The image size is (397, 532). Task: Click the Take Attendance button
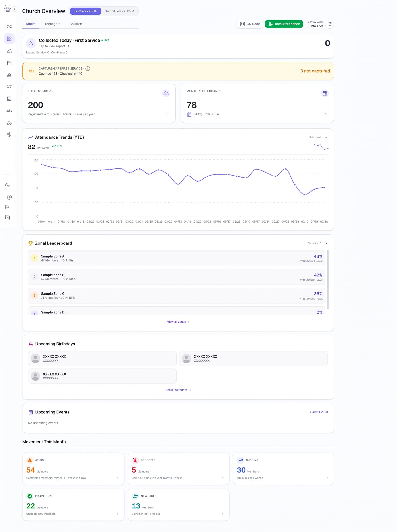tap(284, 24)
